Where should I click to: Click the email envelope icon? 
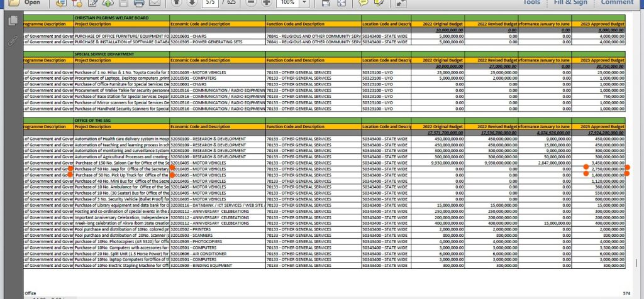pyautogui.click(x=155, y=3)
